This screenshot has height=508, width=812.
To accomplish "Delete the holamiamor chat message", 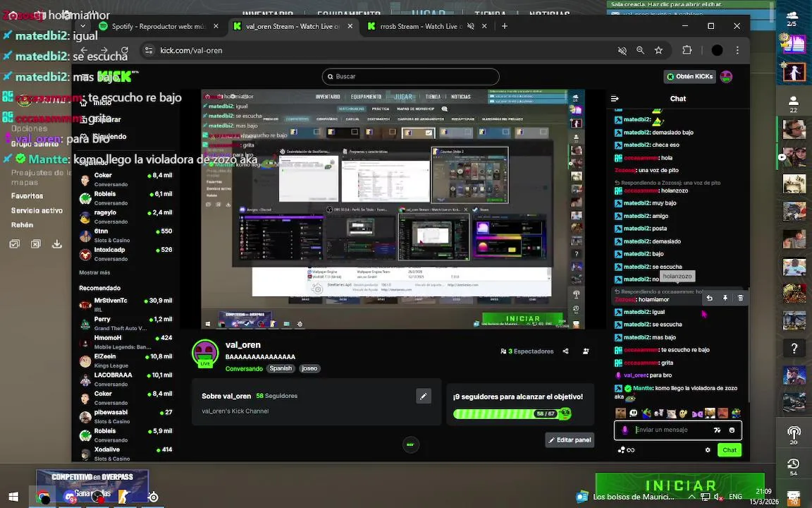I will click(x=741, y=298).
